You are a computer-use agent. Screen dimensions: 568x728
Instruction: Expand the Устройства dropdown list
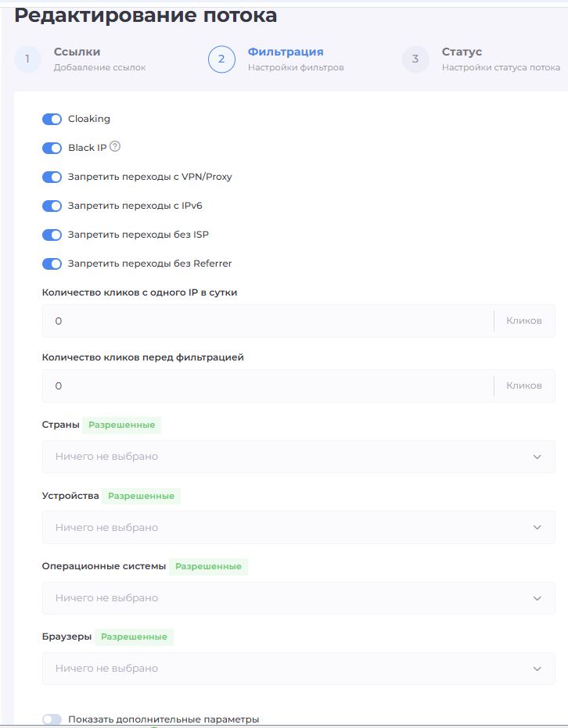click(298, 528)
